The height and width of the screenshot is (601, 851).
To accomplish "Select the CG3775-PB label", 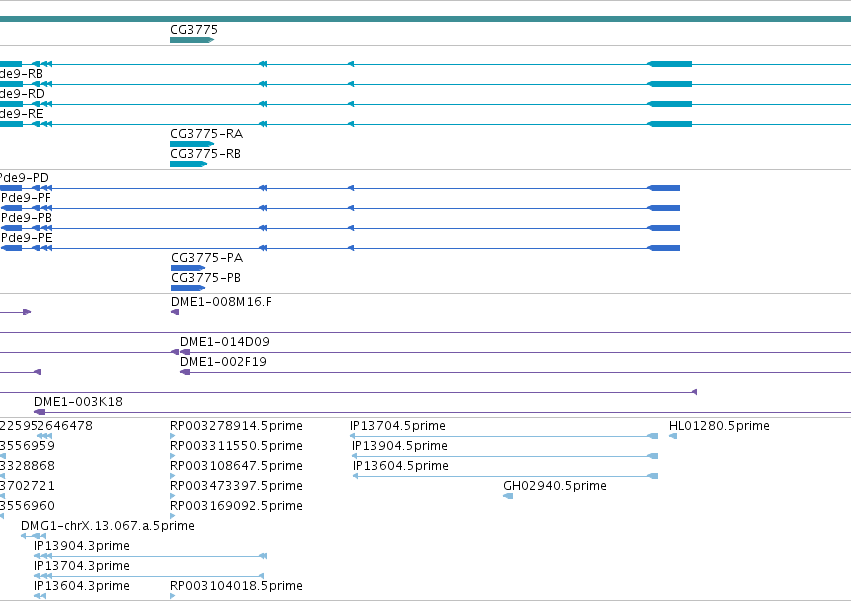I will [206, 277].
